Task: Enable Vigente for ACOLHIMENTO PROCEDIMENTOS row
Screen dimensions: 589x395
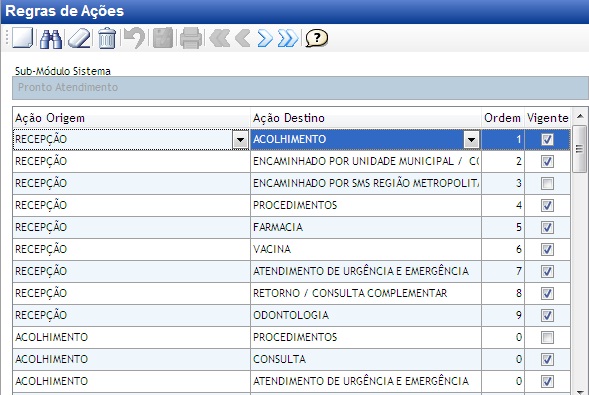Action: tap(547, 337)
